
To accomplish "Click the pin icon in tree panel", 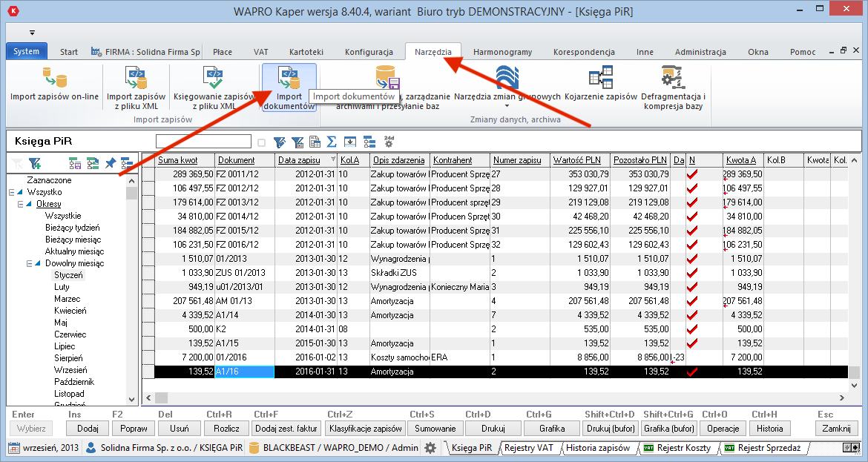I will pyautogui.click(x=110, y=163).
